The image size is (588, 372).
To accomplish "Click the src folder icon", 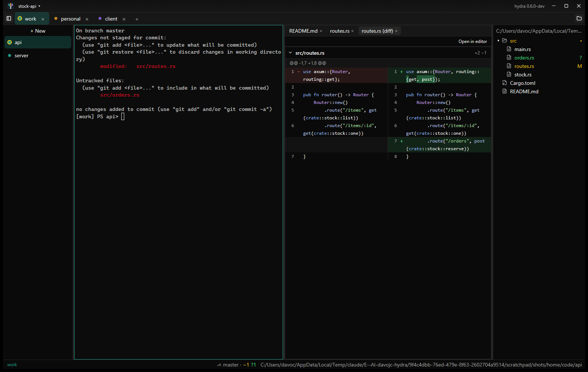I will coord(505,41).
